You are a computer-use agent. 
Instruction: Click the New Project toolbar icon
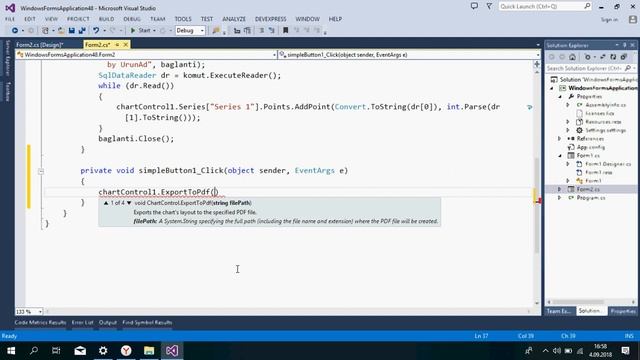pyautogui.click(x=45, y=31)
